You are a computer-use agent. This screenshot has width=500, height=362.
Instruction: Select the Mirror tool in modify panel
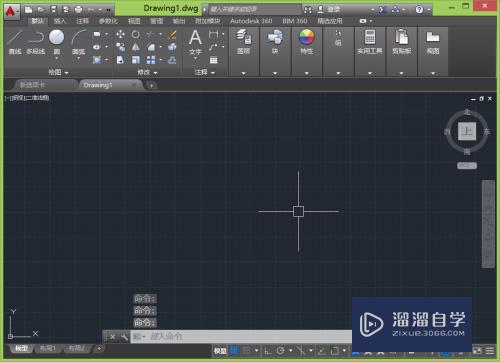pyautogui.click(x=135, y=47)
